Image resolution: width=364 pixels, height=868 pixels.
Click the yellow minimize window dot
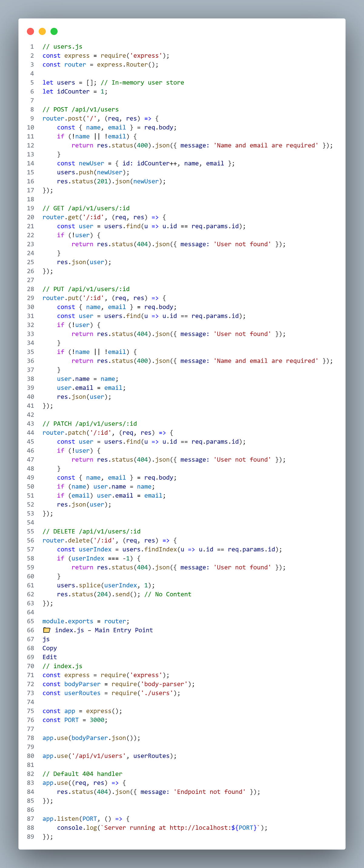(x=42, y=31)
